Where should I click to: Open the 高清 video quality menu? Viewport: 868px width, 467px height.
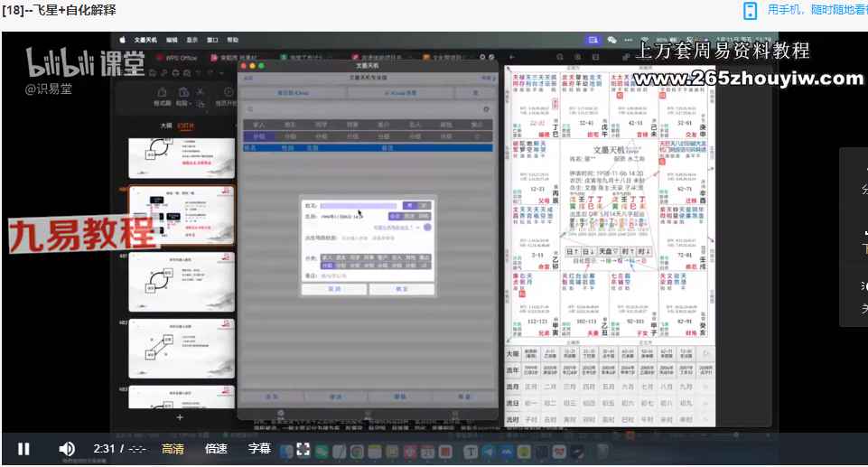pos(173,448)
